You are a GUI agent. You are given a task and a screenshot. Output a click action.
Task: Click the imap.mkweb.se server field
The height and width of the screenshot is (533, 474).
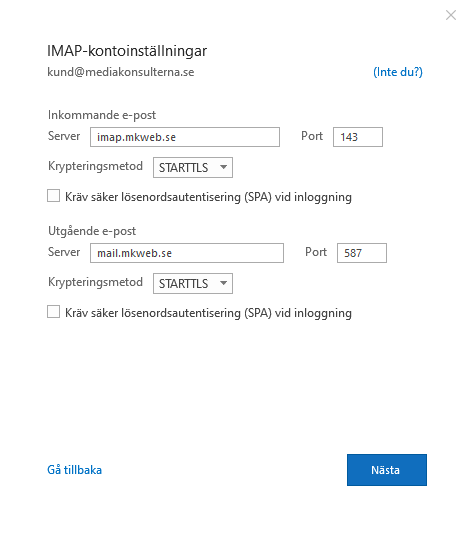[x=185, y=137]
